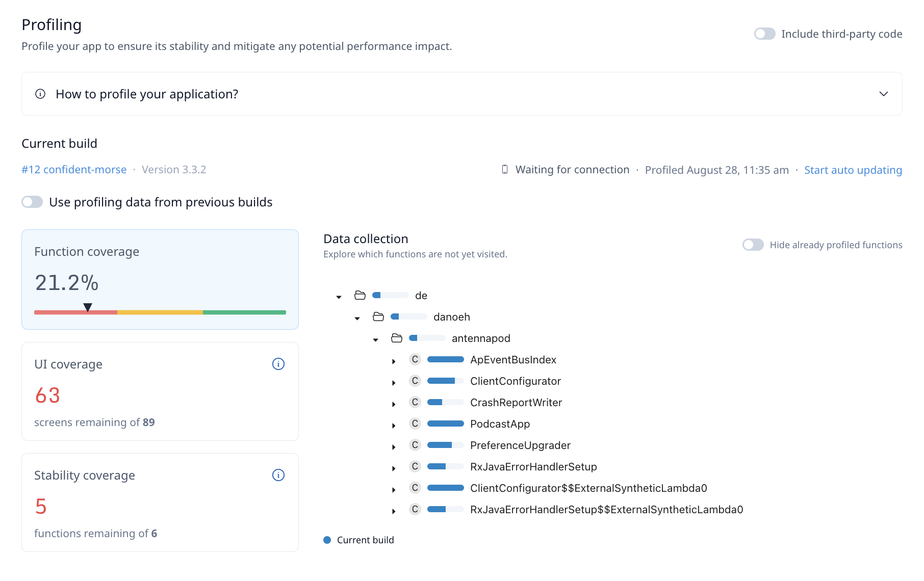Select the ClientConfigurator tree item label
Viewport: 924px width, 581px height.
(515, 381)
